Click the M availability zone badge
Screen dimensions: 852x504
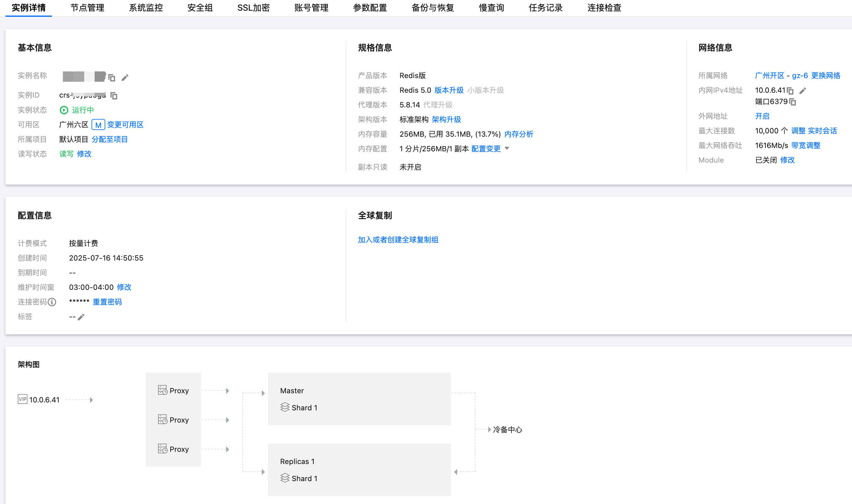pos(98,125)
